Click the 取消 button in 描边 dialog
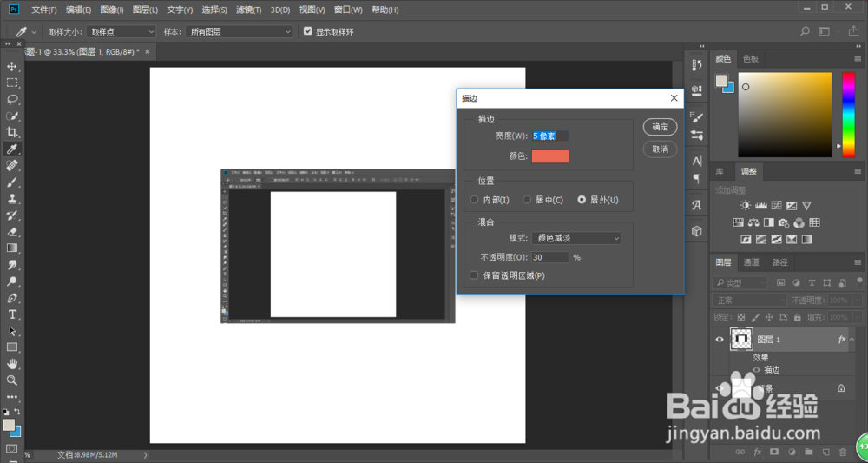Screen dimensions: 868x463 click(660, 149)
